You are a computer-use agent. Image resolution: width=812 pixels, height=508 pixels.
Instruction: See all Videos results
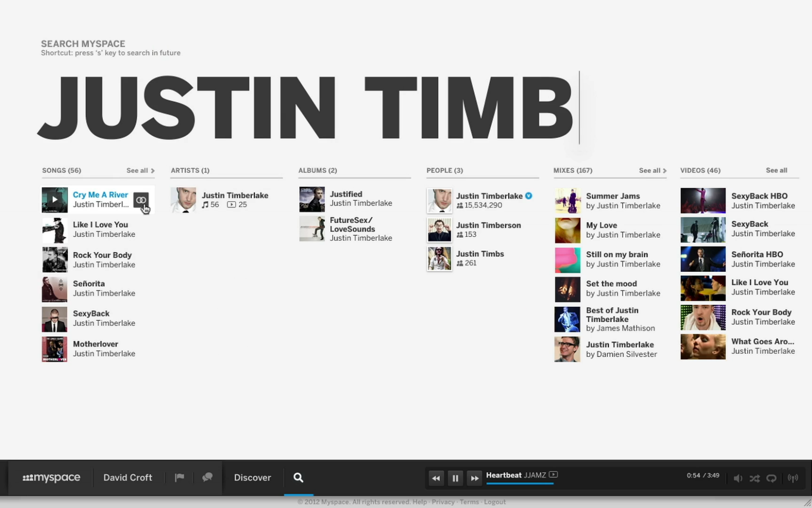click(776, 170)
